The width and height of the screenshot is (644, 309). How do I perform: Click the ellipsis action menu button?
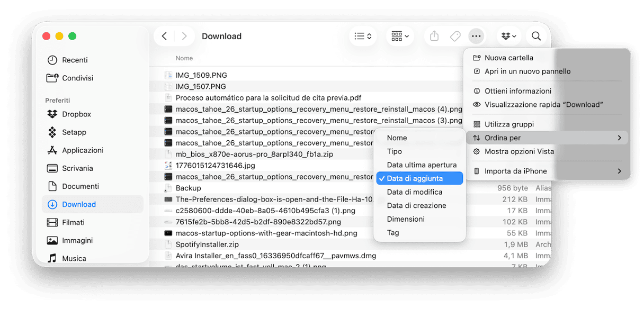[476, 36]
